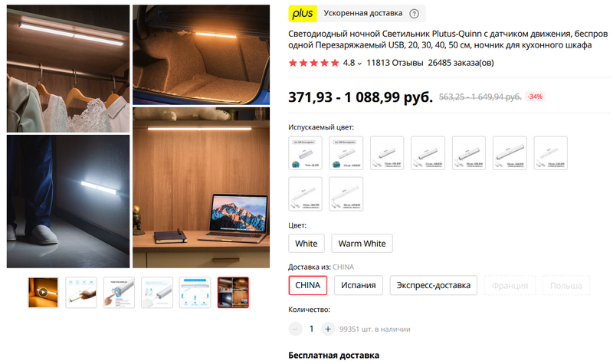This screenshot has height=364, width=613.
Task: Choose the White color option
Action: pos(306,243)
